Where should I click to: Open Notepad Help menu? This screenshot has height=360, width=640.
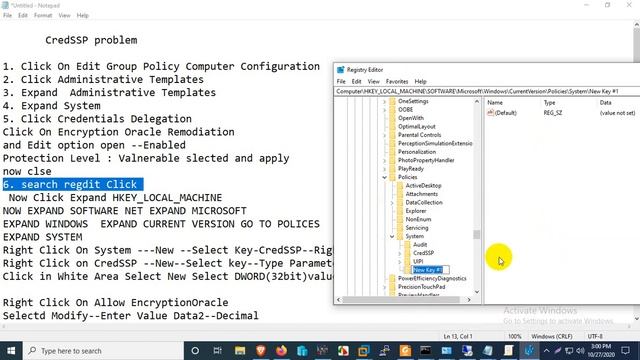82,16
